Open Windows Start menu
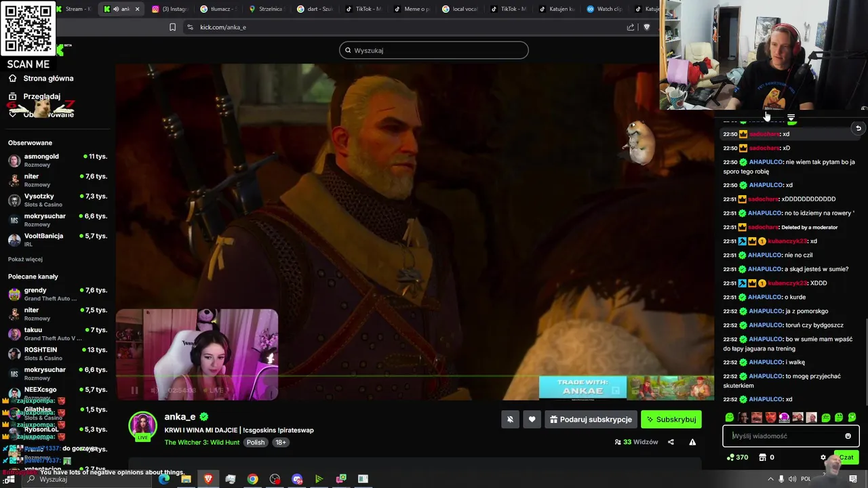 (x=9, y=479)
